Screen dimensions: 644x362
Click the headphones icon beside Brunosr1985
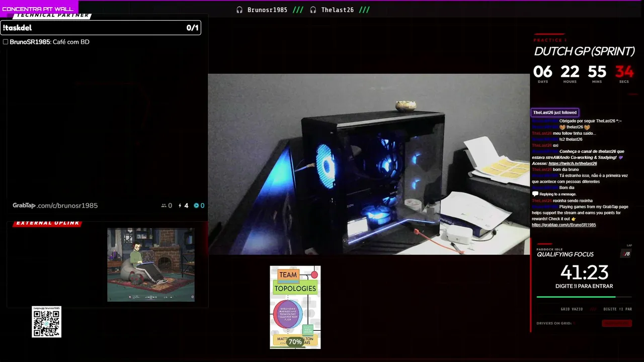pyautogui.click(x=239, y=10)
